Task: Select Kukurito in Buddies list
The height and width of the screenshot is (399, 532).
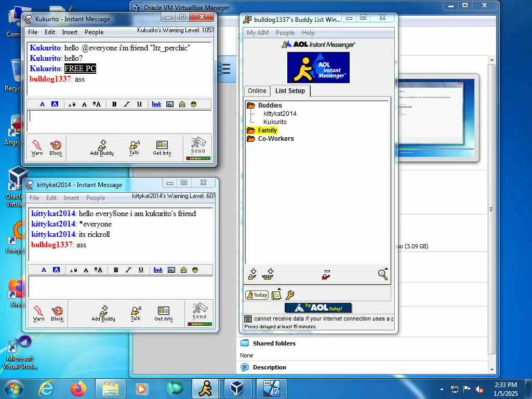Action: click(275, 122)
